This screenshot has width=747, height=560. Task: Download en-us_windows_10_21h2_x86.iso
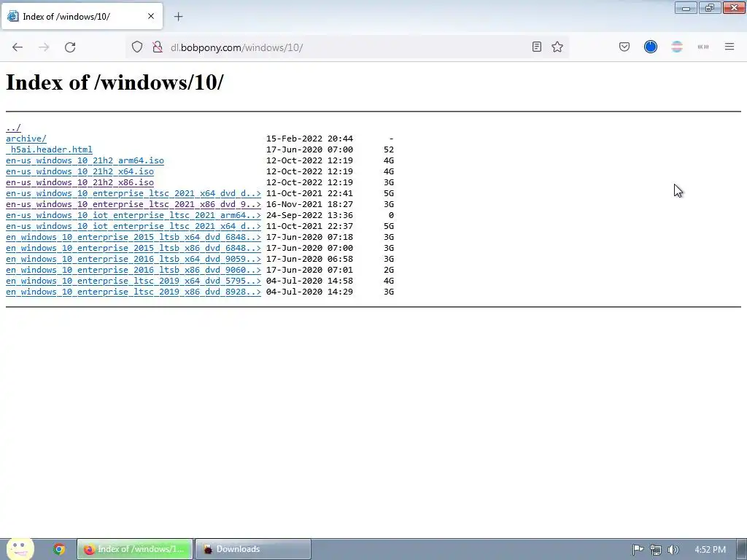(80, 182)
